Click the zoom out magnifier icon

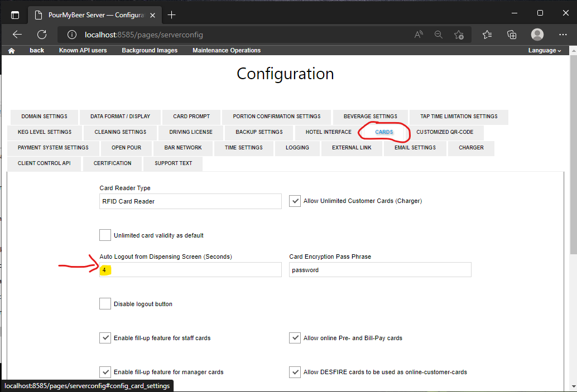438,35
